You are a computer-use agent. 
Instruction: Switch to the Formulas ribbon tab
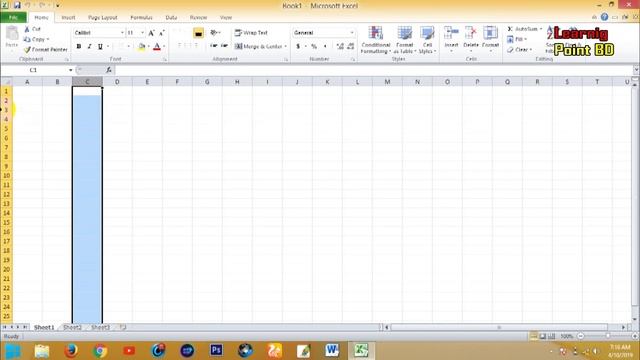click(141, 18)
